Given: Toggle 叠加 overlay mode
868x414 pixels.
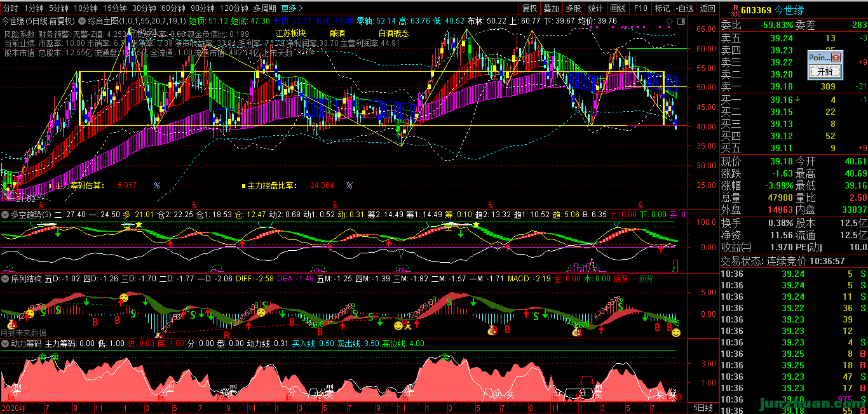Looking at the screenshot, I should click(551, 8).
